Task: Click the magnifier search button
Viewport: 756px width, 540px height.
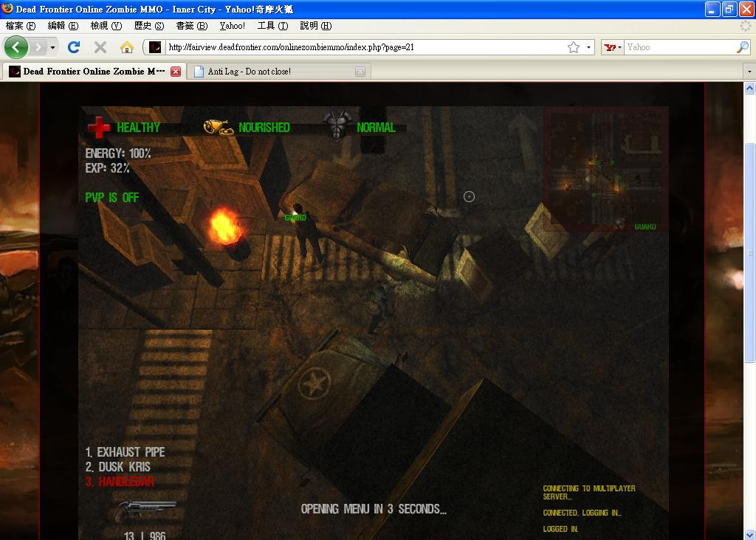Action: click(743, 47)
